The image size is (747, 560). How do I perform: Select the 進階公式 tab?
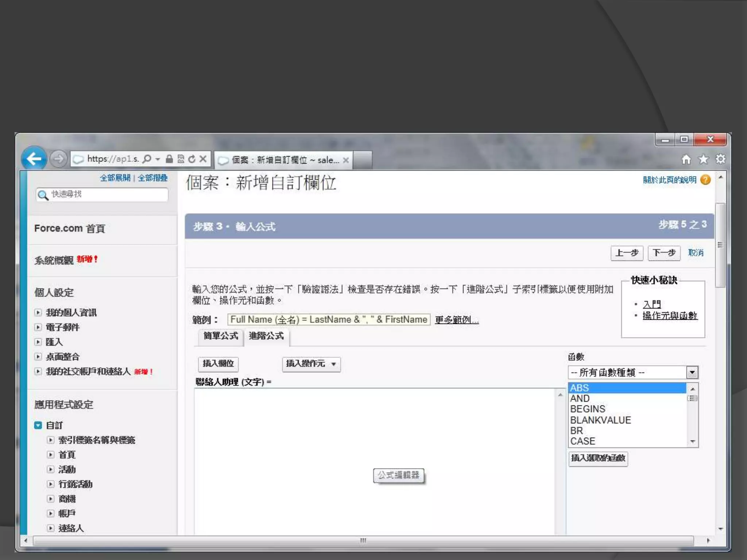click(x=266, y=336)
